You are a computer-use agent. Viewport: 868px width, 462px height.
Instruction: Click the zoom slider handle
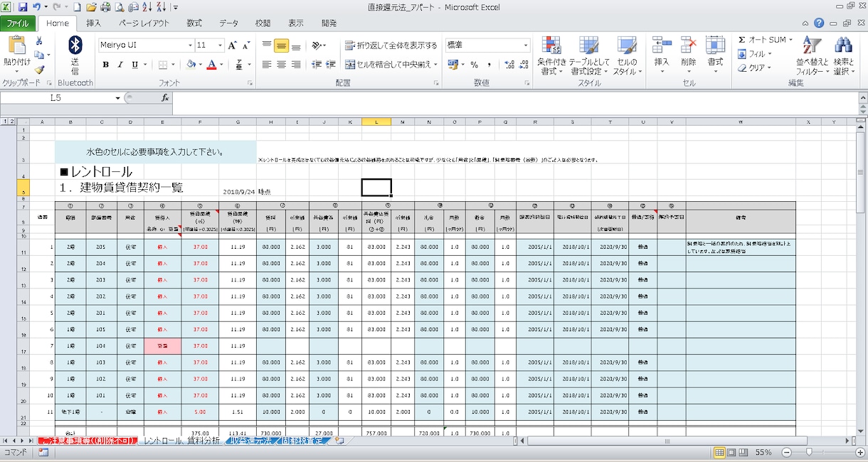(x=809, y=452)
